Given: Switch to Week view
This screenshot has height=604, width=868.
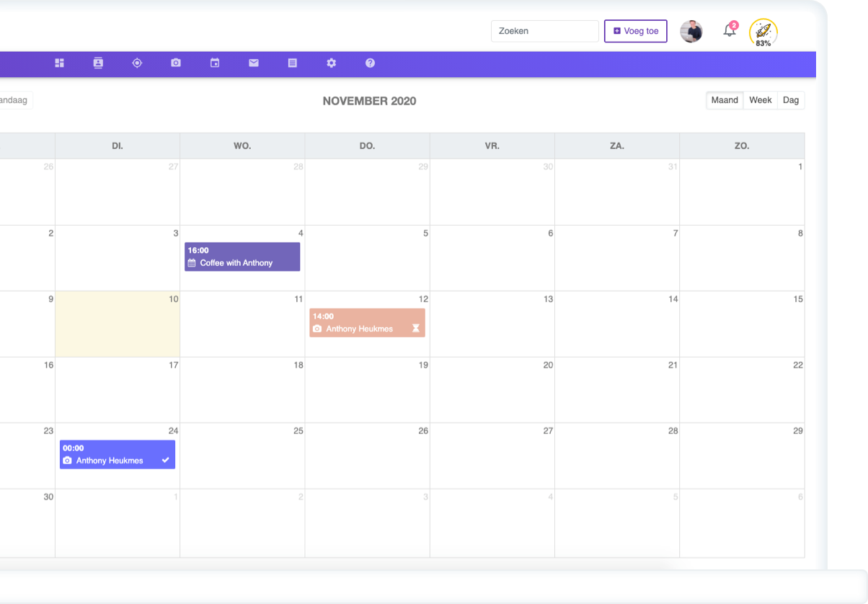Looking at the screenshot, I should [760, 100].
